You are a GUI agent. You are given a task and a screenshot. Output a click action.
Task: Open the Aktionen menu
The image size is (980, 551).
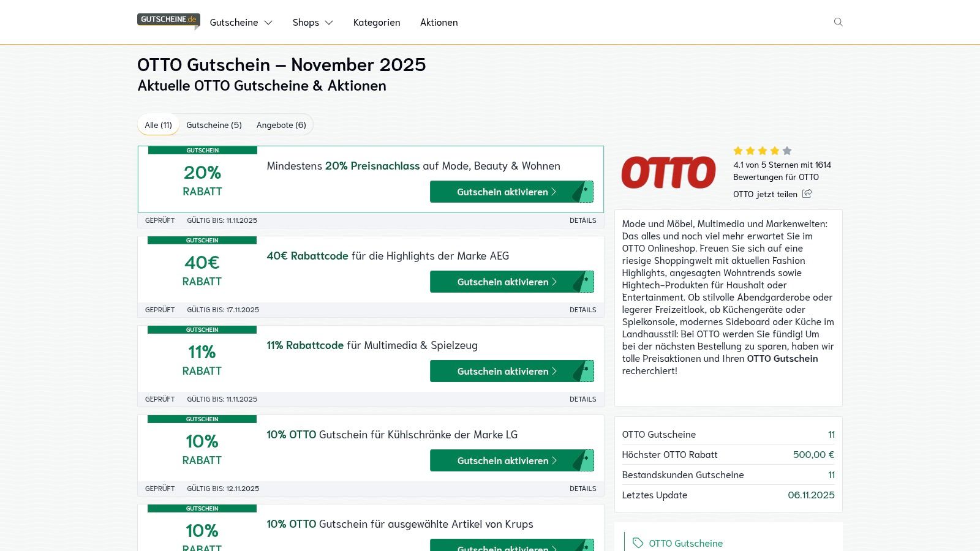click(439, 22)
